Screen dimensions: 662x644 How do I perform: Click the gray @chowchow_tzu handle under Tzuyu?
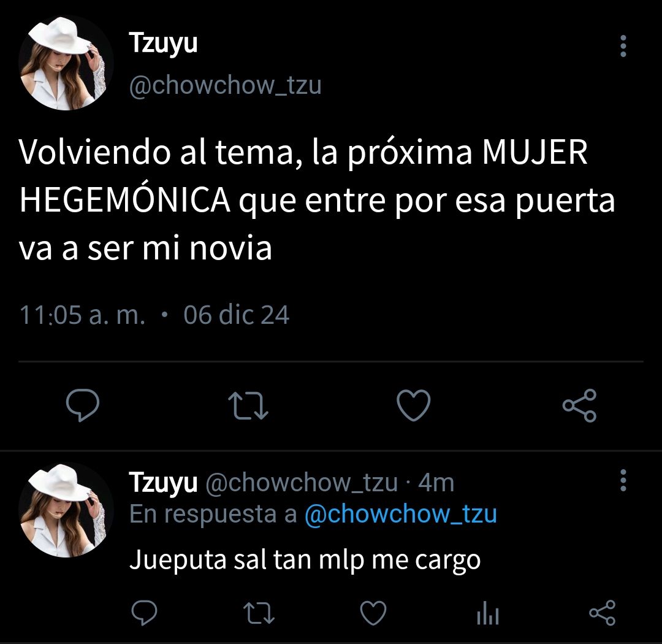(226, 85)
